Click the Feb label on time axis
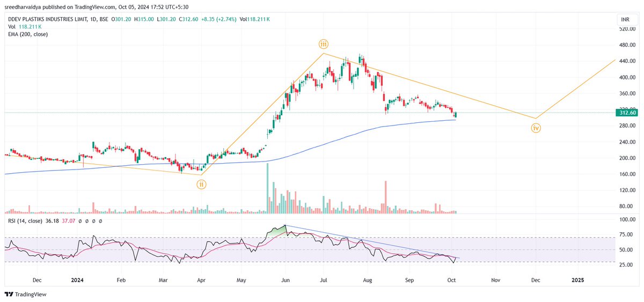 (x=121, y=280)
